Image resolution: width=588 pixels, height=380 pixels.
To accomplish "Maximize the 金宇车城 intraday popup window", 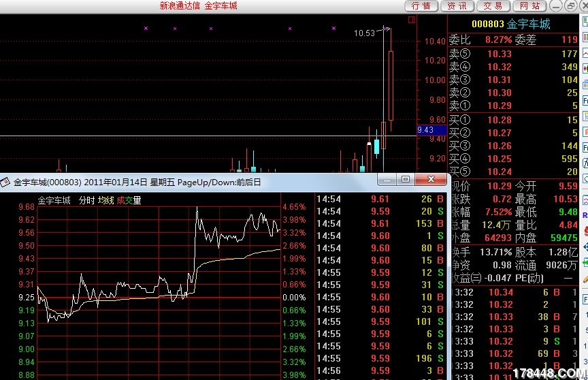I will pos(406,179).
